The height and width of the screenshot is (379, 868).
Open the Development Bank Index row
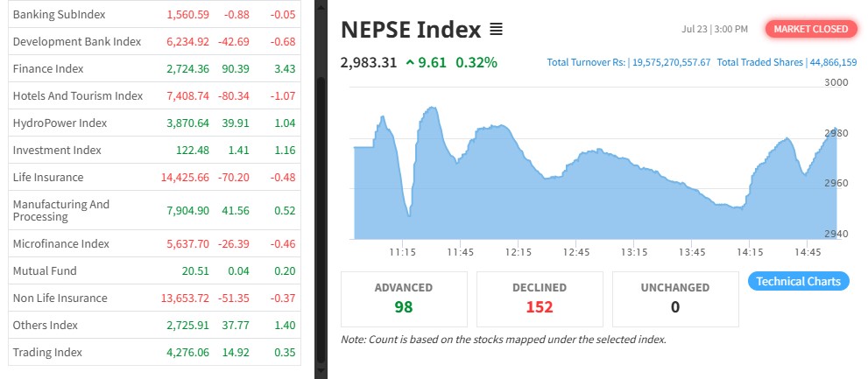77,41
